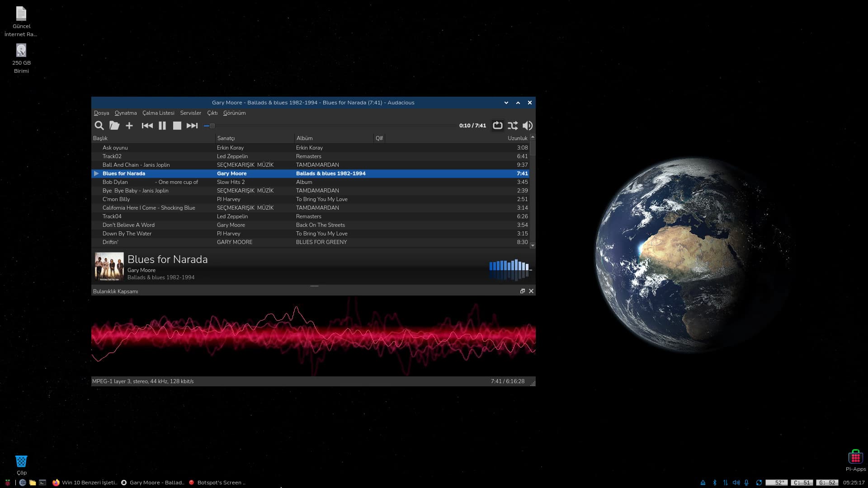Undock the Bulanıklık Kapsamı visualization panel

click(x=523, y=291)
